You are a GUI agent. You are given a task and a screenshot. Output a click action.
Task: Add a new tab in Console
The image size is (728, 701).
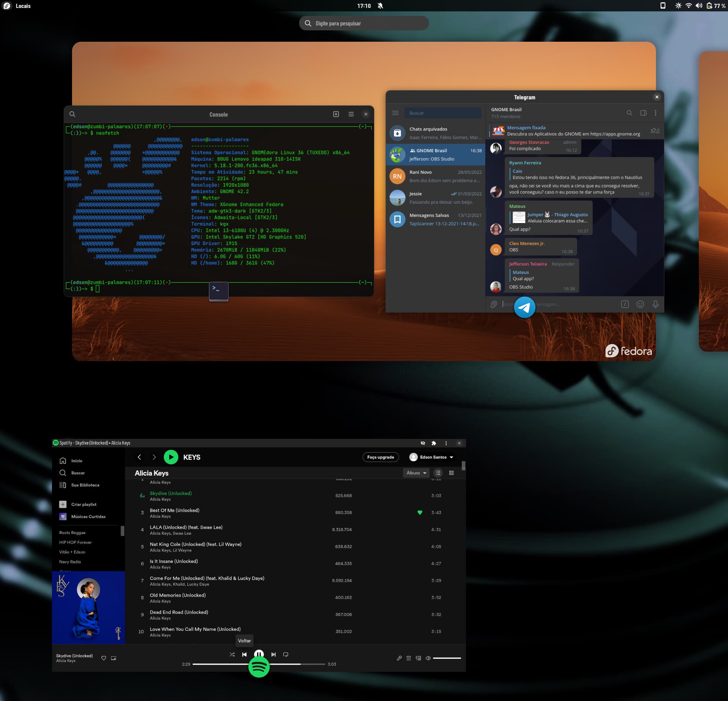click(x=336, y=114)
